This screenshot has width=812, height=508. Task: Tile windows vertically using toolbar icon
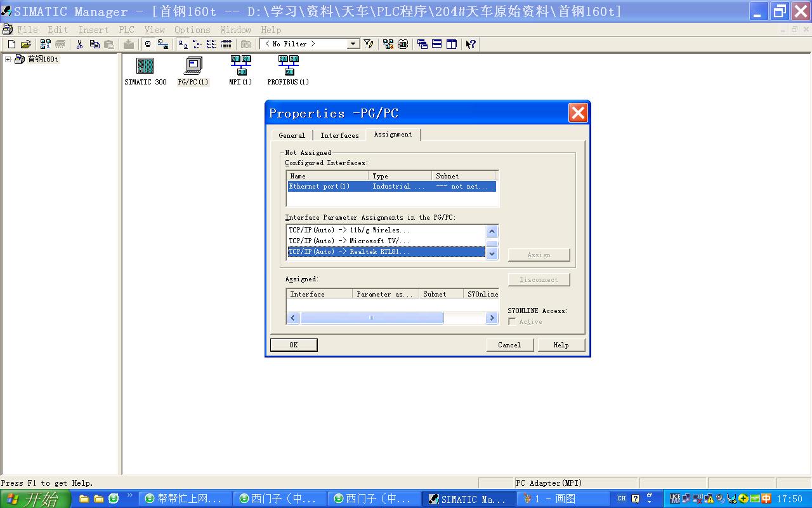(x=452, y=44)
